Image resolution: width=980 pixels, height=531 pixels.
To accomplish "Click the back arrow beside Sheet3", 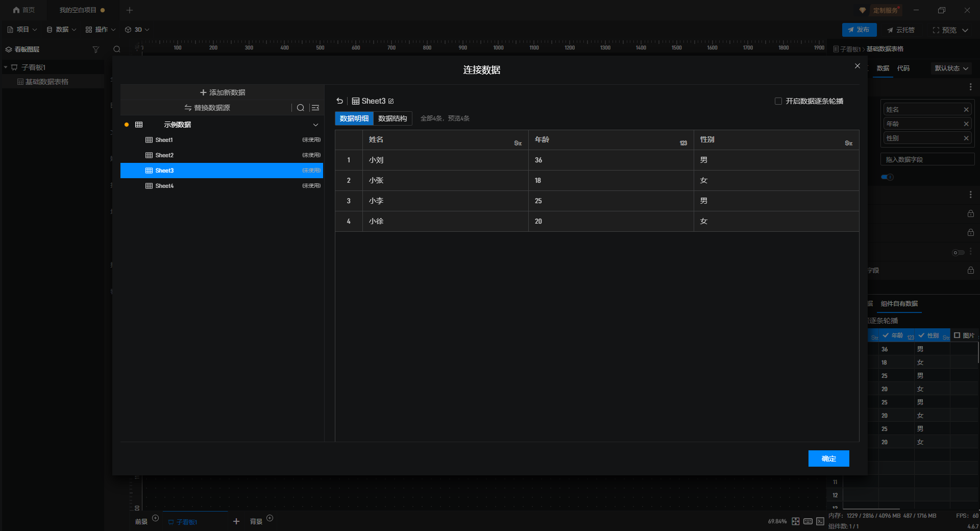I will click(340, 101).
